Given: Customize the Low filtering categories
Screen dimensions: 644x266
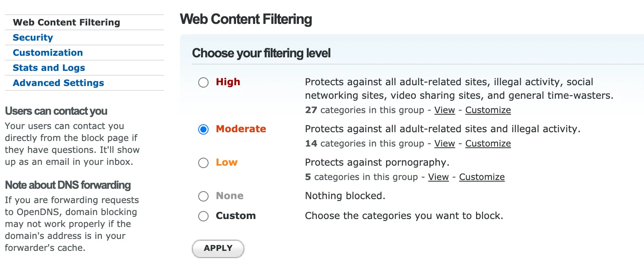Looking at the screenshot, I should tap(482, 177).
